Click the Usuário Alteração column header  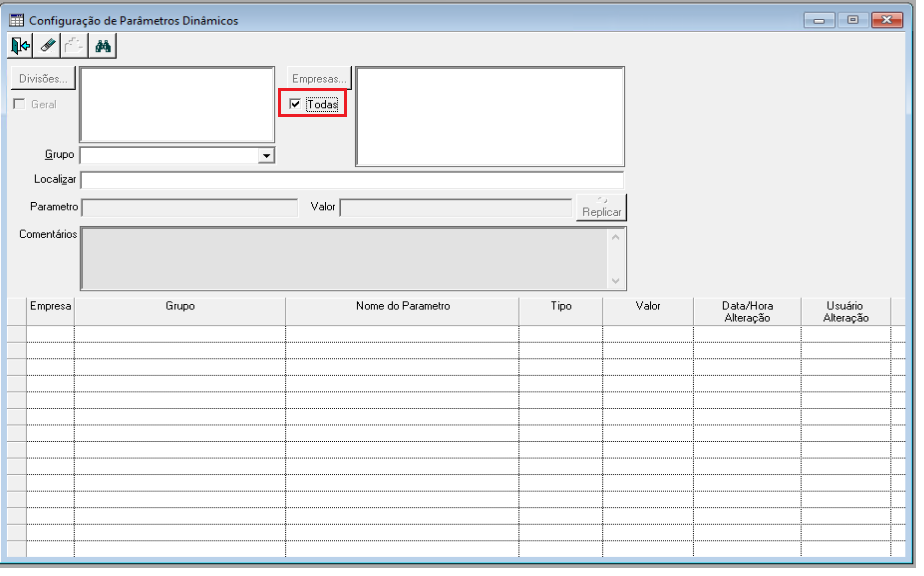coord(846,312)
